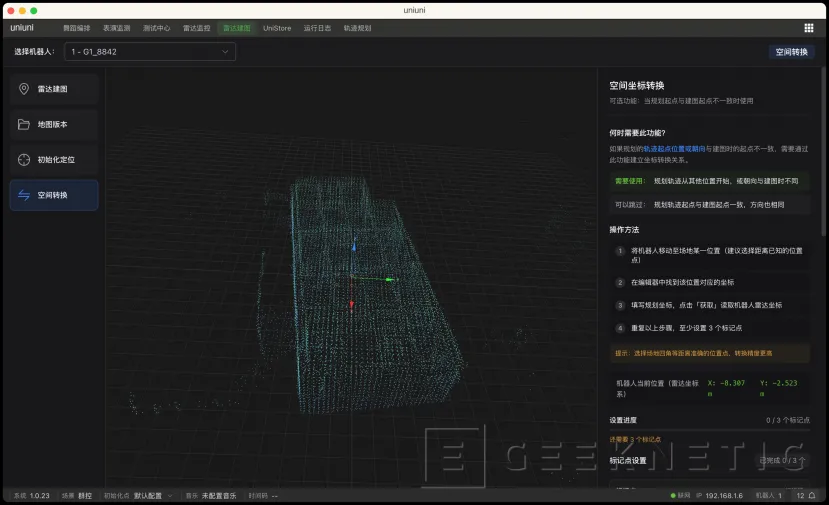Click step 3 text mentioning 获取
The height and width of the screenshot is (505, 829).
tap(706, 305)
